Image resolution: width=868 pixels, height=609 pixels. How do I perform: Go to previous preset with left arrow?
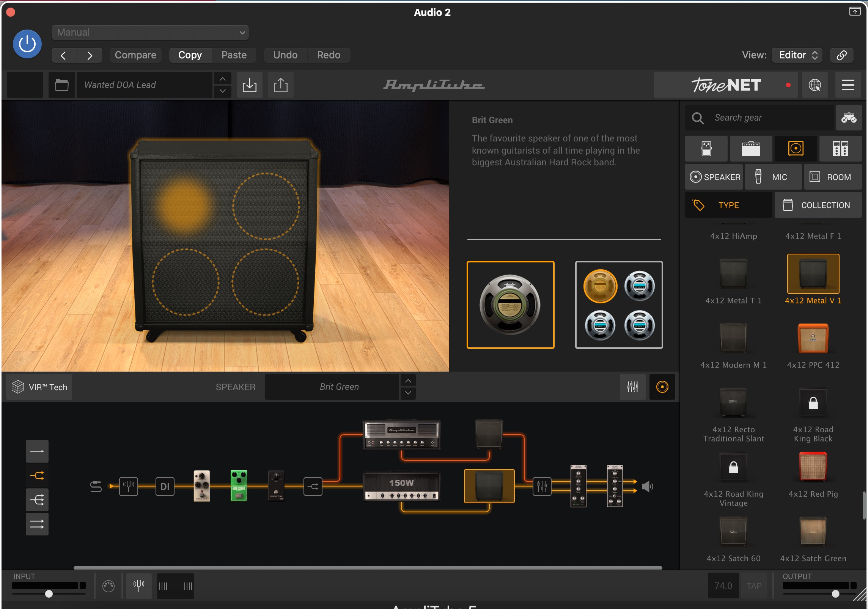pos(64,55)
